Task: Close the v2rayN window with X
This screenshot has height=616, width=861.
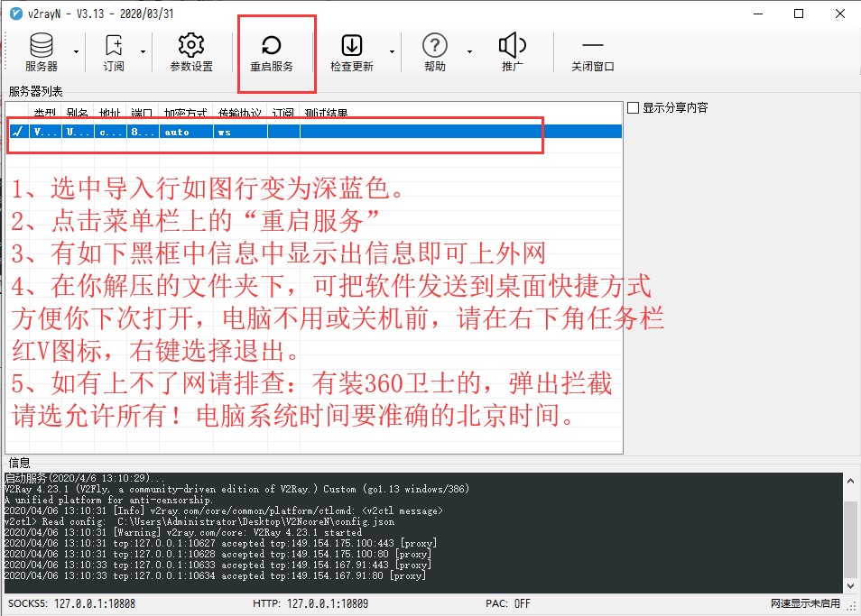Action: click(x=840, y=14)
